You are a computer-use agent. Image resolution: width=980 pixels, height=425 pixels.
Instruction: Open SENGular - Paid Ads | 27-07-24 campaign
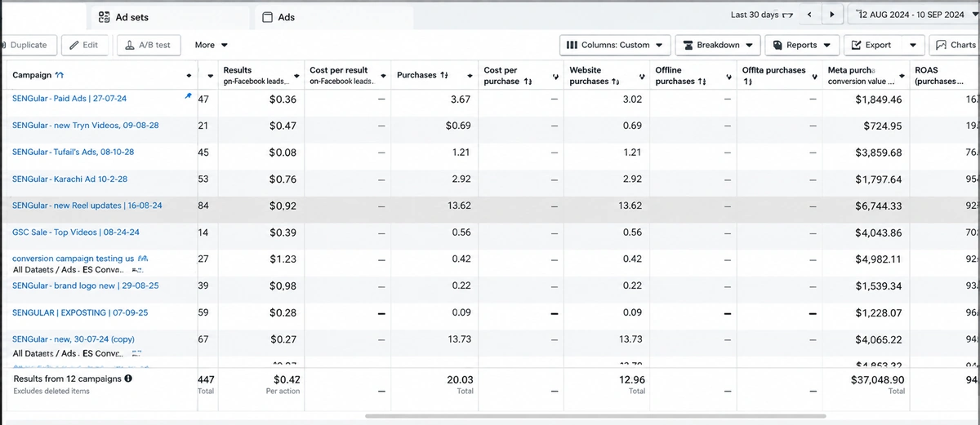pos(69,99)
